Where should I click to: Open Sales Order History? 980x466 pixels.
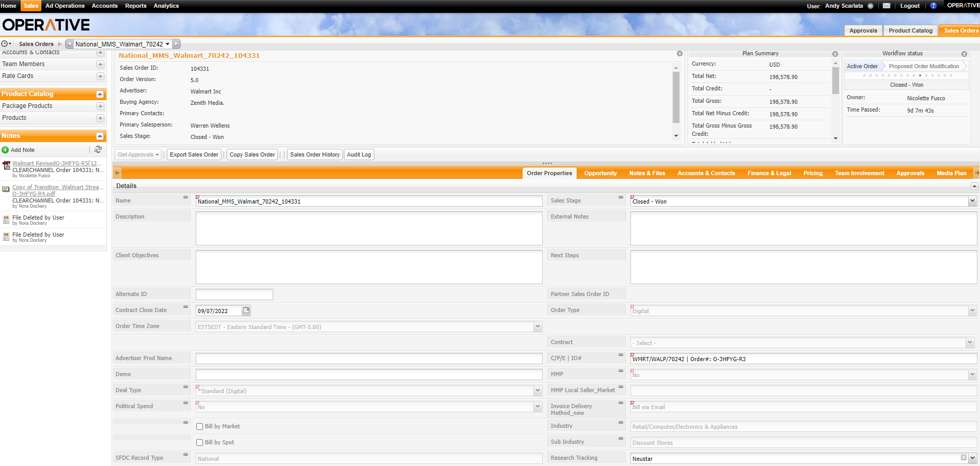[x=315, y=154]
